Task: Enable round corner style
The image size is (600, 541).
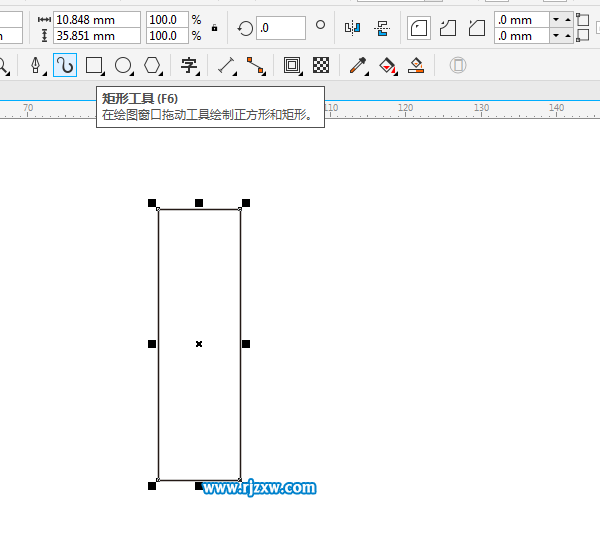Action: tap(419, 28)
